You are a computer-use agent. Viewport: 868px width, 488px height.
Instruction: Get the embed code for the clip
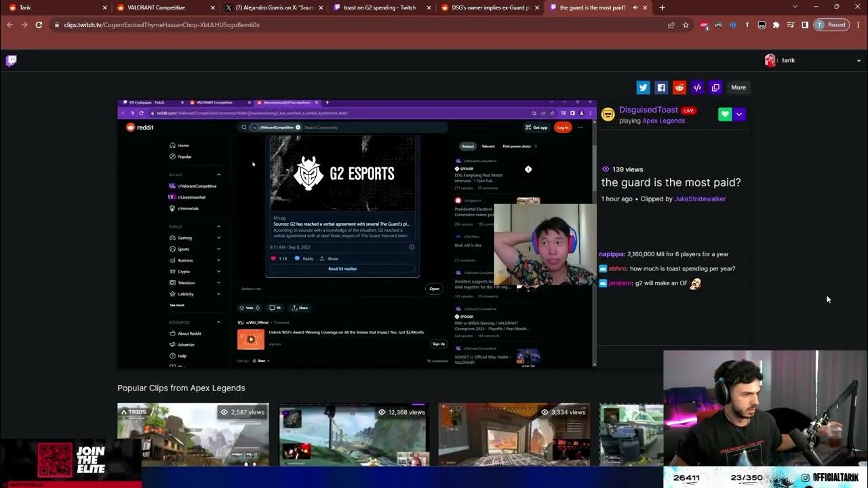click(697, 87)
